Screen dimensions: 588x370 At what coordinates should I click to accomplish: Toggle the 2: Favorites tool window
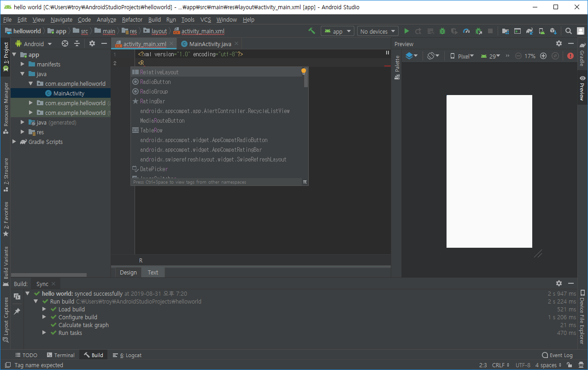coord(6,219)
